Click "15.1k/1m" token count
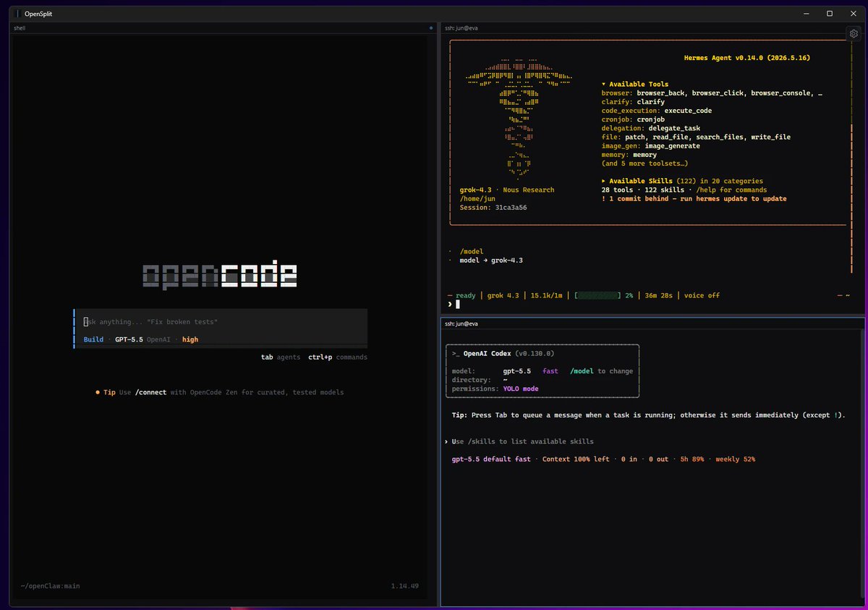The image size is (868, 610). pos(548,295)
